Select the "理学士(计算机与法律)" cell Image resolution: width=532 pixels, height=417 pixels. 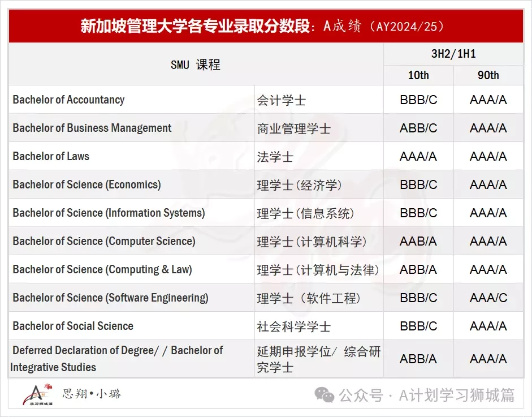(x=318, y=270)
